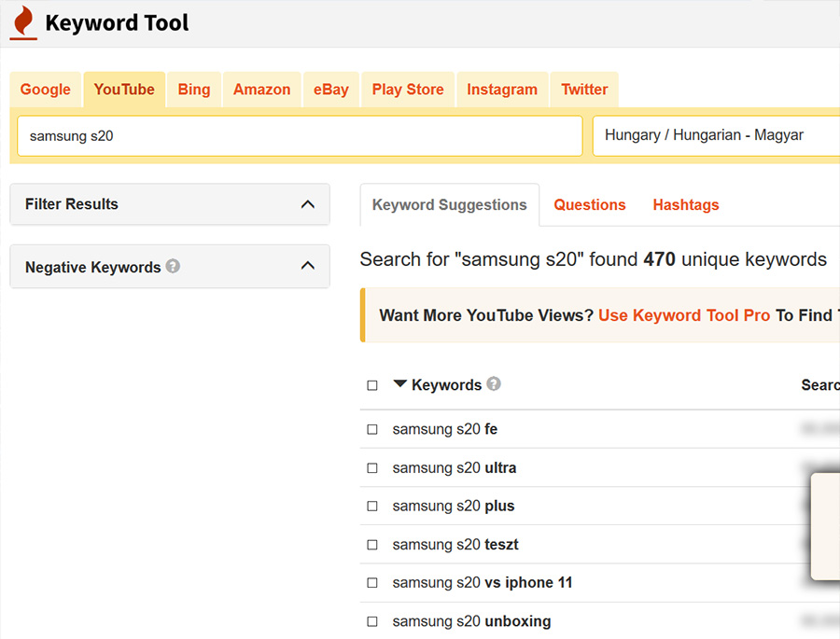Image resolution: width=840 pixels, height=639 pixels.
Task: Click the Negative Keywords heading
Action: coord(93,267)
